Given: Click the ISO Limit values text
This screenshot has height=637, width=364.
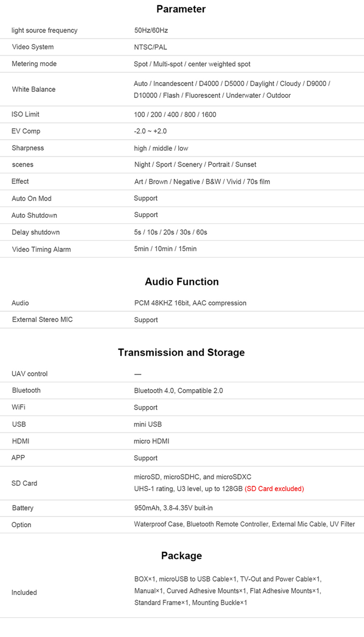Looking at the screenshot, I should (175, 115).
